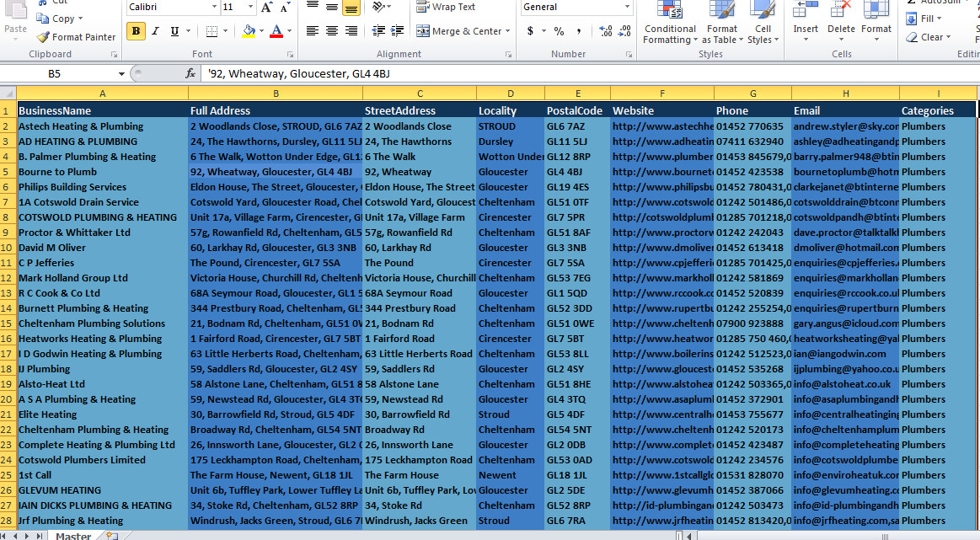Apply red font color A
Viewport: 980px width, 540px height.
click(276, 31)
